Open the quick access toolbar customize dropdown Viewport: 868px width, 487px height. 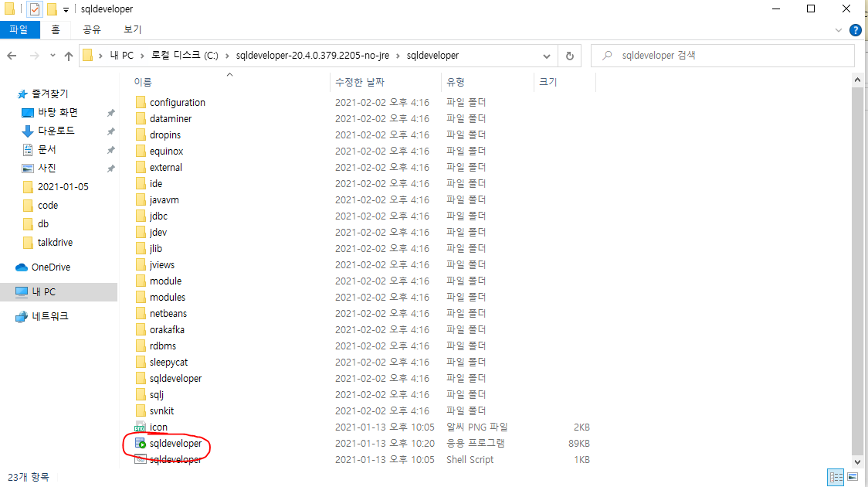(66, 9)
